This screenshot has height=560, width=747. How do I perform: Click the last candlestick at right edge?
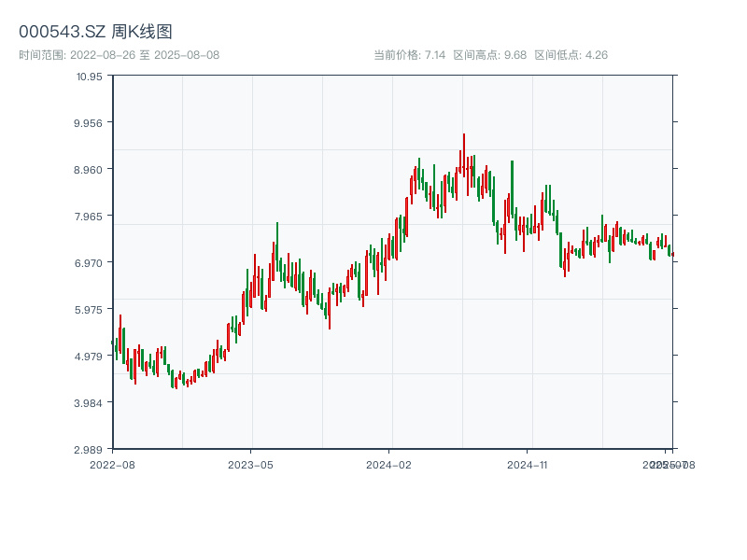pos(671,254)
